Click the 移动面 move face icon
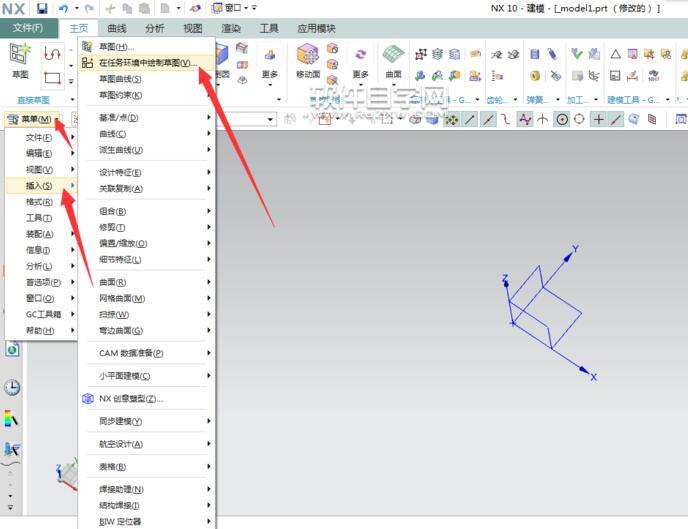Screen dimensions: 688x529 (x=308, y=55)
